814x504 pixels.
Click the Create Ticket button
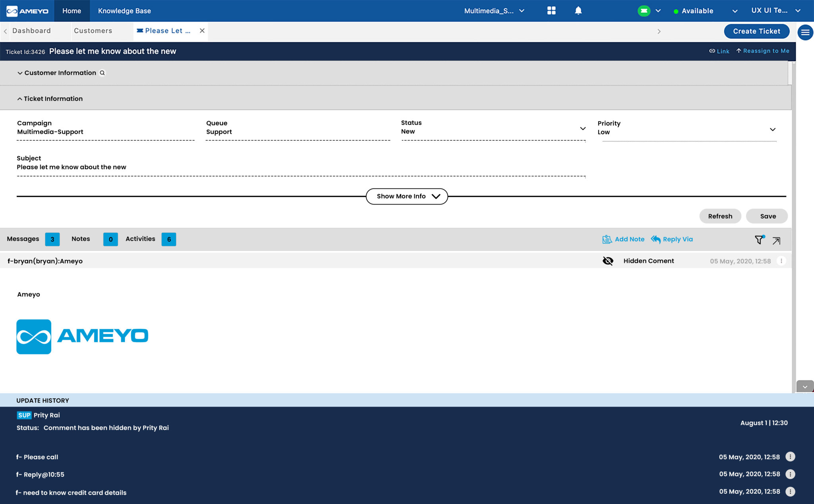[756, 31]
